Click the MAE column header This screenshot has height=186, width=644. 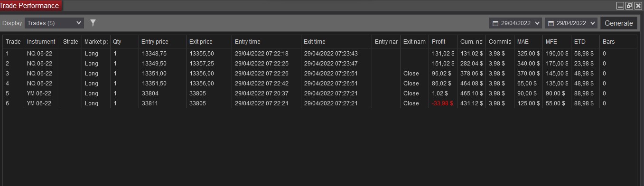(528, 42)
